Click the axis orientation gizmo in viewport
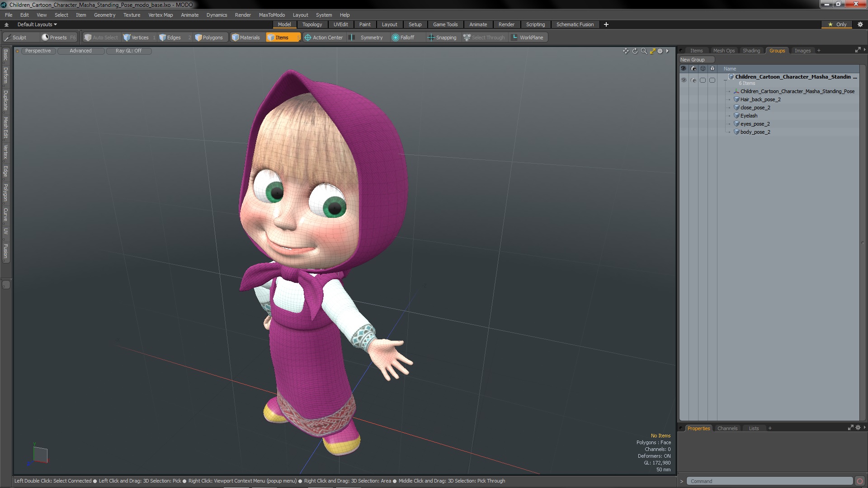This screenshot has width=868, height=488. pos(39,455)
